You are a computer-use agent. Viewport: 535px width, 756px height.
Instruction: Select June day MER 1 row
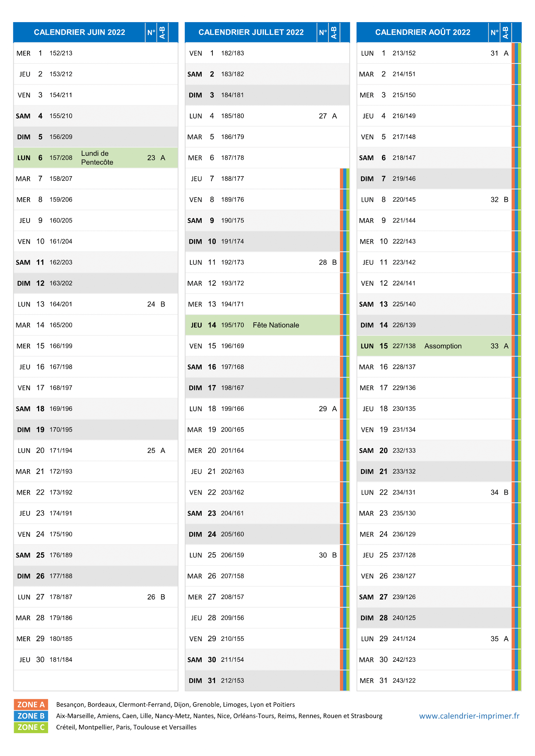click(x=96, y=53)
